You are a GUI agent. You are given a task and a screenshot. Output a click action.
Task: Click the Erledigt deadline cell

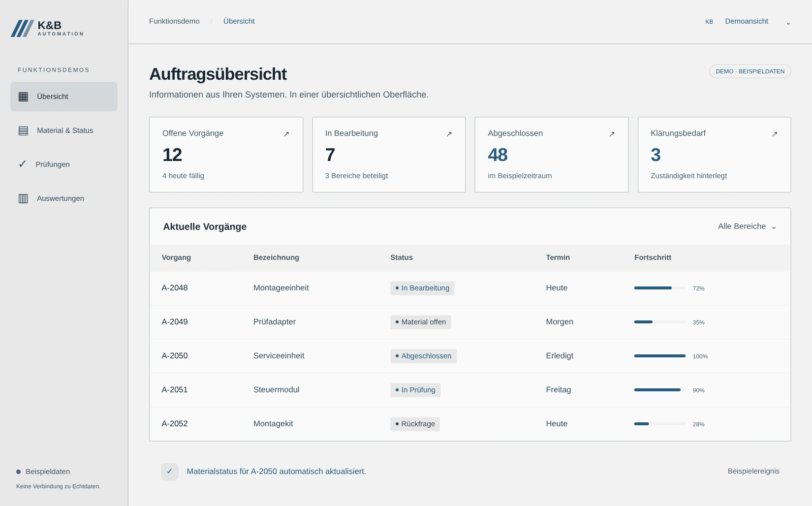(x=560, y=356)
